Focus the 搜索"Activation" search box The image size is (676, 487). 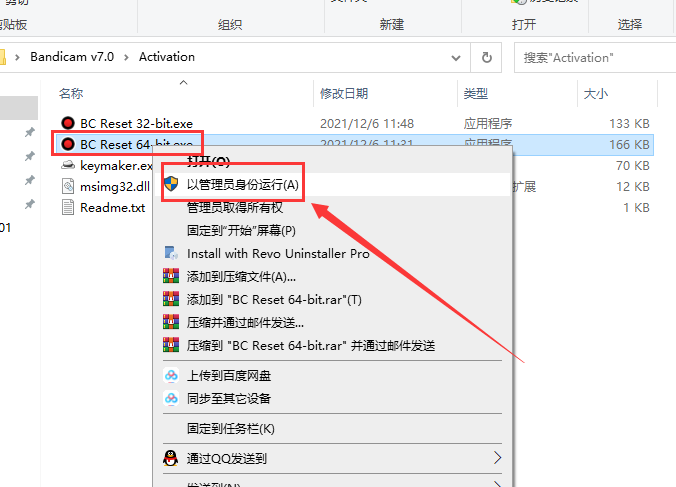coord(590,57)
